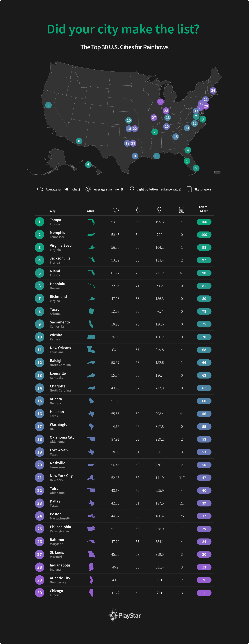Click map marker 11 at New Orleans
249x644 pixels.
click(x=156, y=156)
